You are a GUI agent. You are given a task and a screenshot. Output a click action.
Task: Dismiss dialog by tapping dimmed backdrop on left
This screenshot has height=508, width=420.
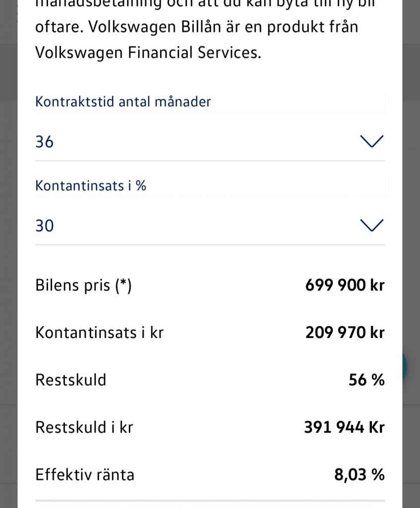click(8, 248)
